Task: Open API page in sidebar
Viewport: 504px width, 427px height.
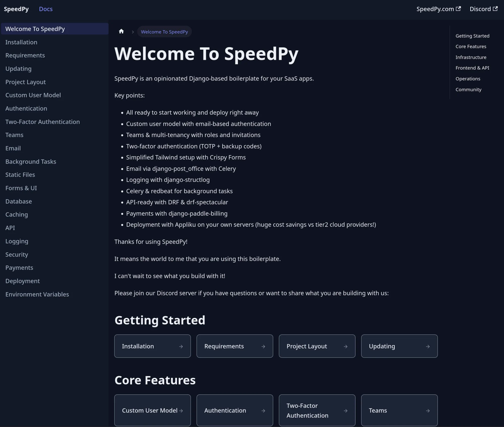Action: [55, 228]
